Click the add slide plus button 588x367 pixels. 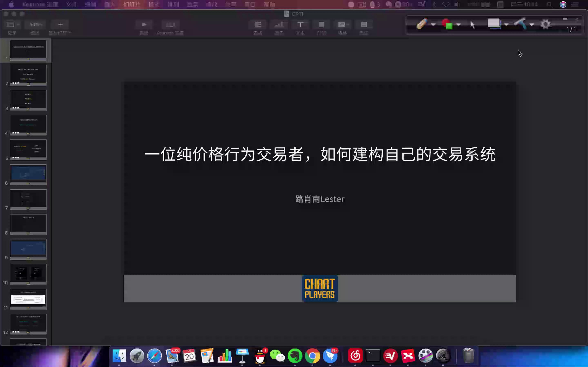click(60, 24)
